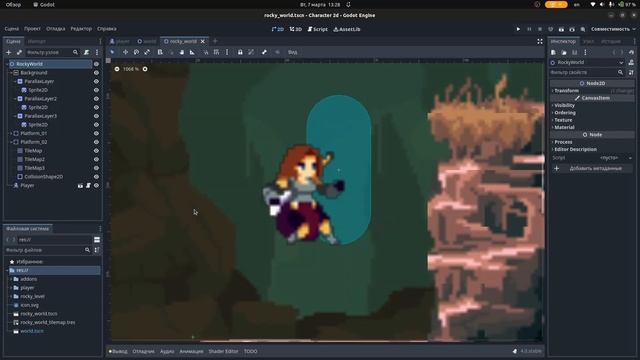Hide the Player node

(96, 186)
